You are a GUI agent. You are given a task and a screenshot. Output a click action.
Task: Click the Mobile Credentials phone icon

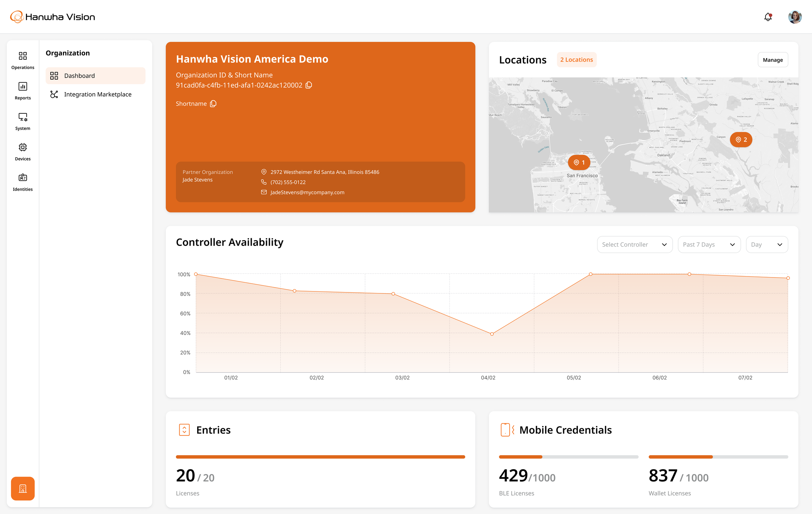[x=507, y=430]
